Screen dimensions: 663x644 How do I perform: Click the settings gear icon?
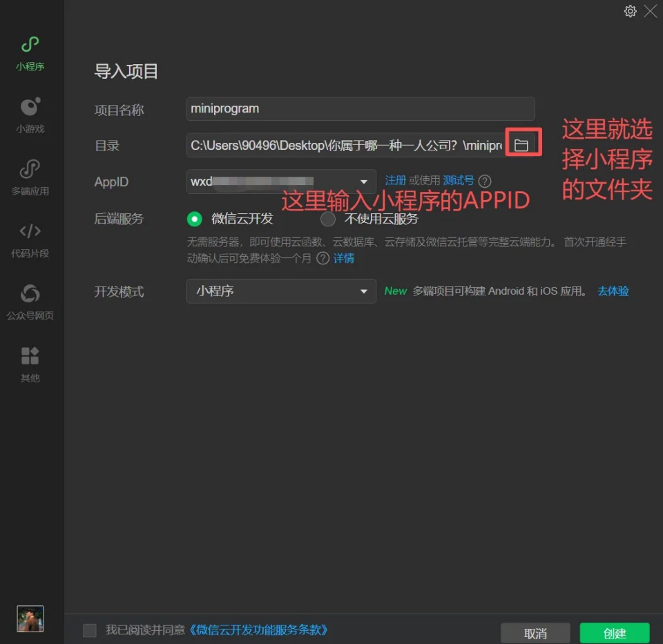pos(630,11)
